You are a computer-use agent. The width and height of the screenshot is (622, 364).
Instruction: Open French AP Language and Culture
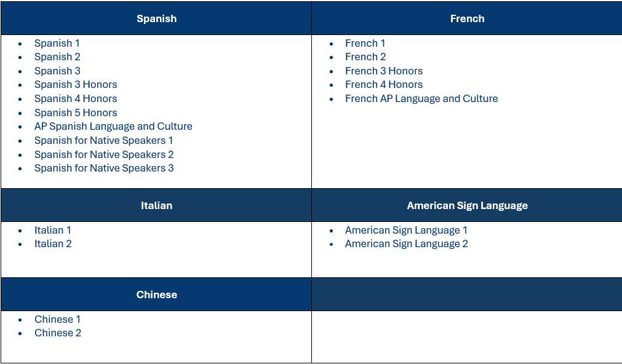pyautogui.click(x=421, y=99)
